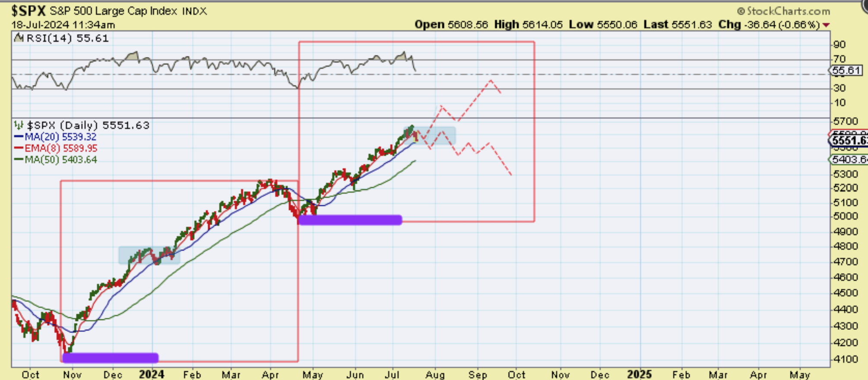Click the 4700 price axis label

[x=846, y=262]
